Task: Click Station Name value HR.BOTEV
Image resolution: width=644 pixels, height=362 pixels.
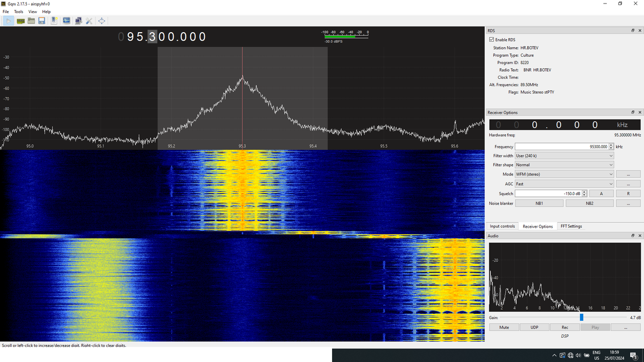Action: (529, 48)
